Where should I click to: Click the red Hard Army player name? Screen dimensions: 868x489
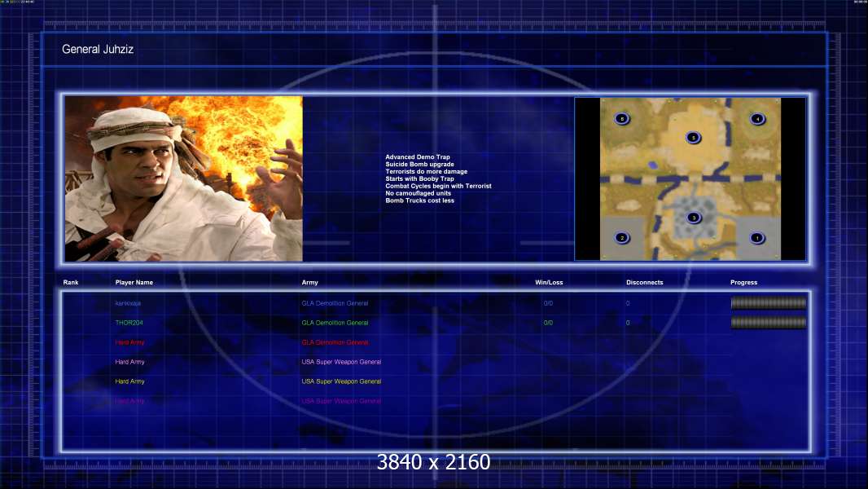pos(129,342)
